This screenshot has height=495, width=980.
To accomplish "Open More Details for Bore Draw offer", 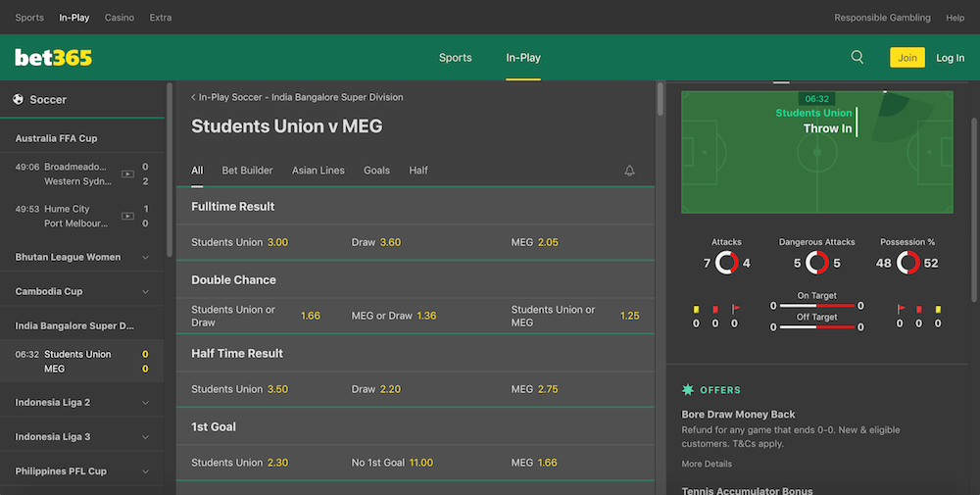I will (x=707, y=464).
